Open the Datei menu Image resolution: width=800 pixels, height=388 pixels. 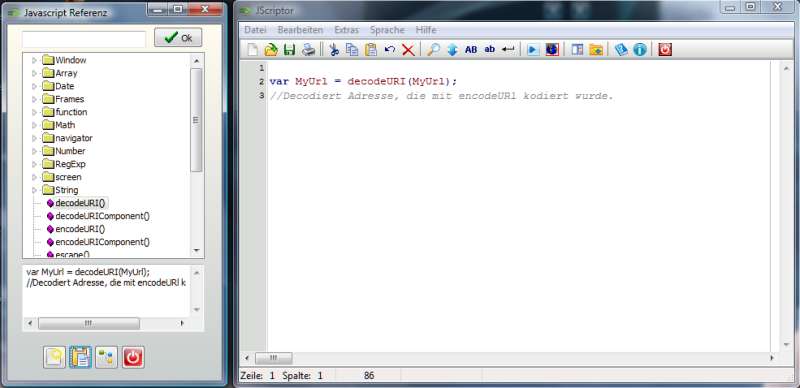coord(255,30)
